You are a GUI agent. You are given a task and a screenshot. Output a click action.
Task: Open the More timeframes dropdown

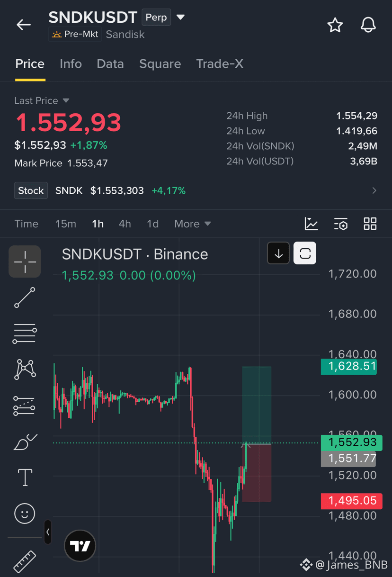(192, 224)
